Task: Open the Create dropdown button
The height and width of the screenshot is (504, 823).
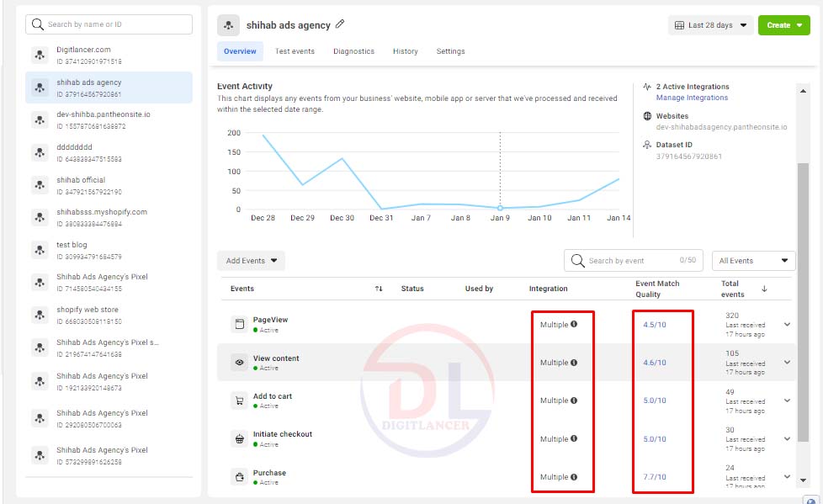Action: pos(784,25)
